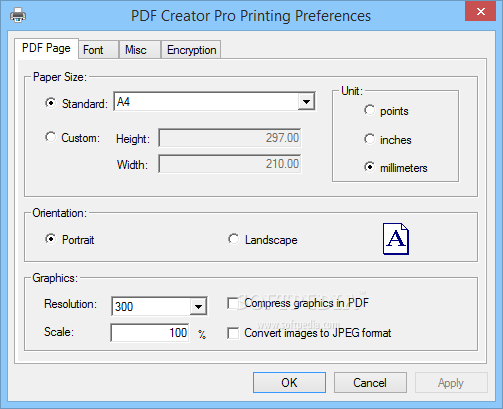Click the Scale percentage input field
This screenshot has height=409, width=503.
tap(150, 333)
